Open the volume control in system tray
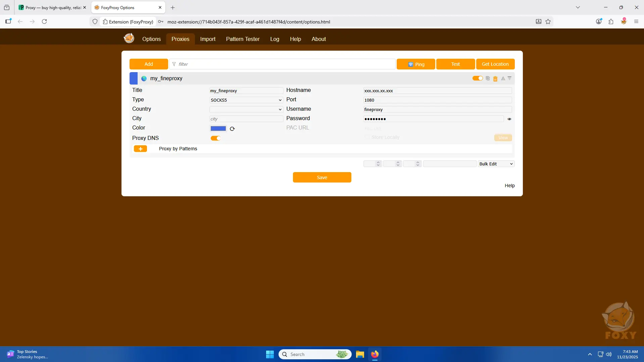 [x=609, y=354]
